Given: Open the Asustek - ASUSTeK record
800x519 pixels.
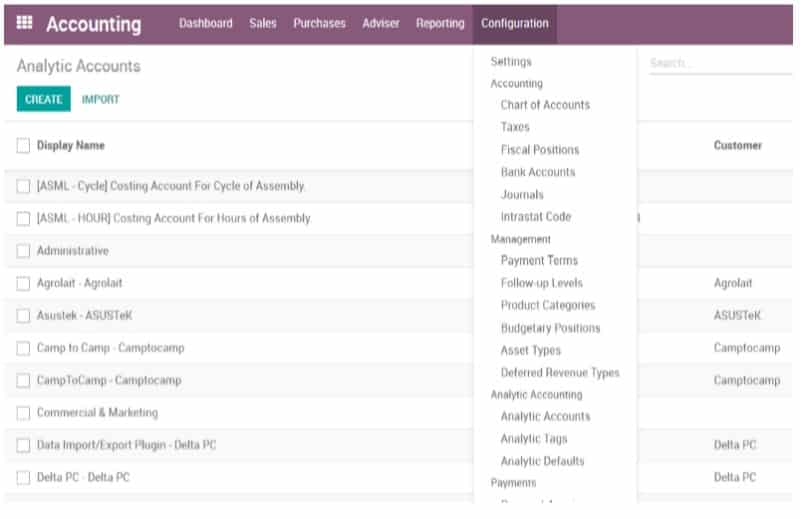Looking at the screenshot, I should pos(85,316).
